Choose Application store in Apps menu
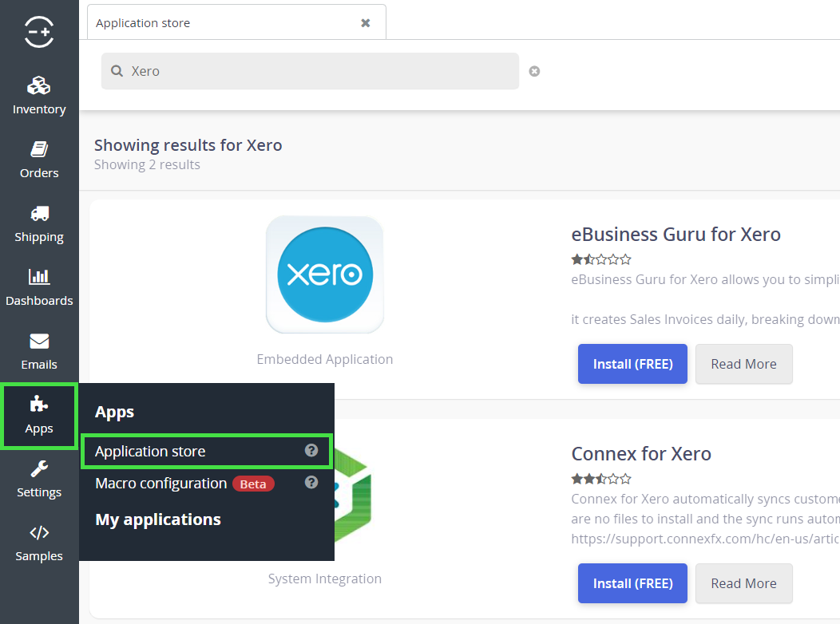 [207, 451]
